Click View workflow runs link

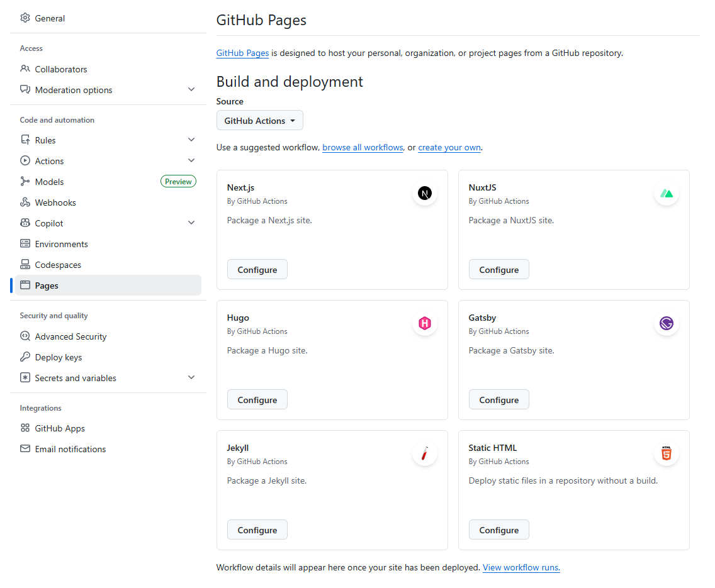[521, 567]
